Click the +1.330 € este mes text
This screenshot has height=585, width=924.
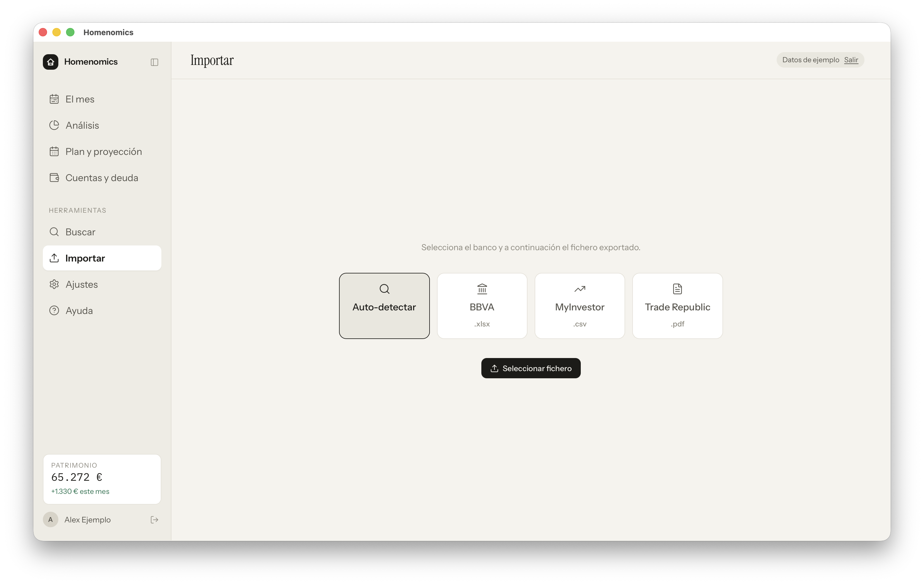tap(80, 491)
